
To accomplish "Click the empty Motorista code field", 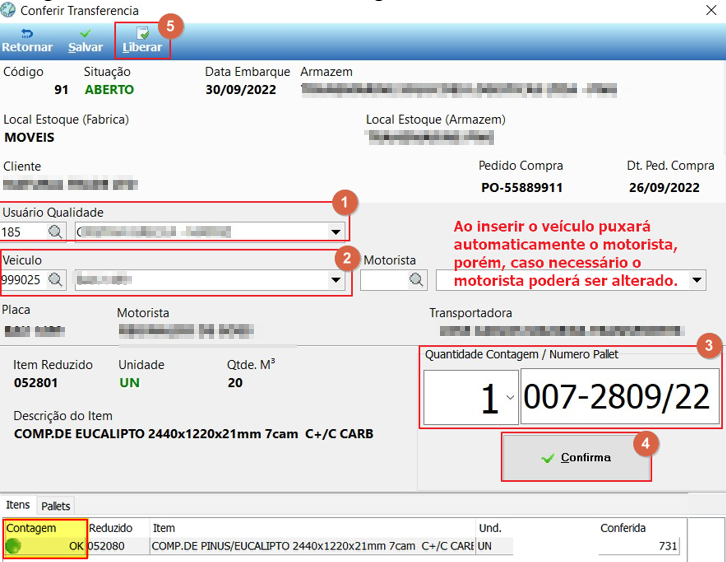I will [x=385, y=280].
